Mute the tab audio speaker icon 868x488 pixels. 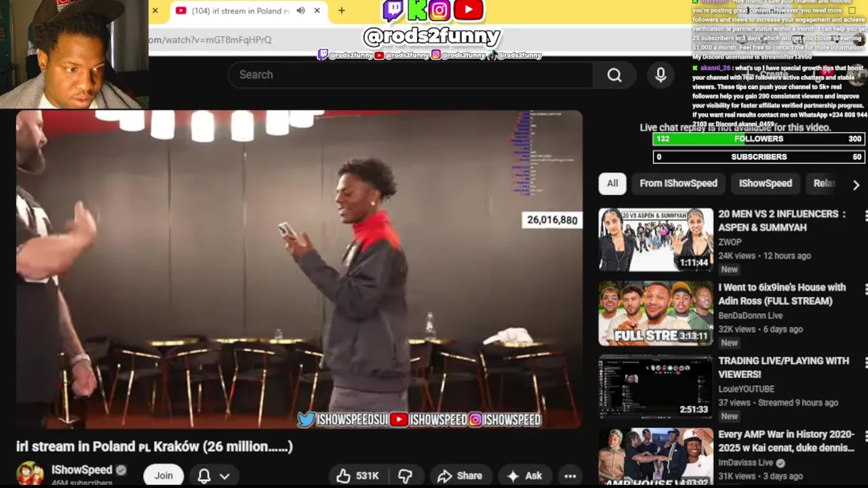[x=300, y=11]
